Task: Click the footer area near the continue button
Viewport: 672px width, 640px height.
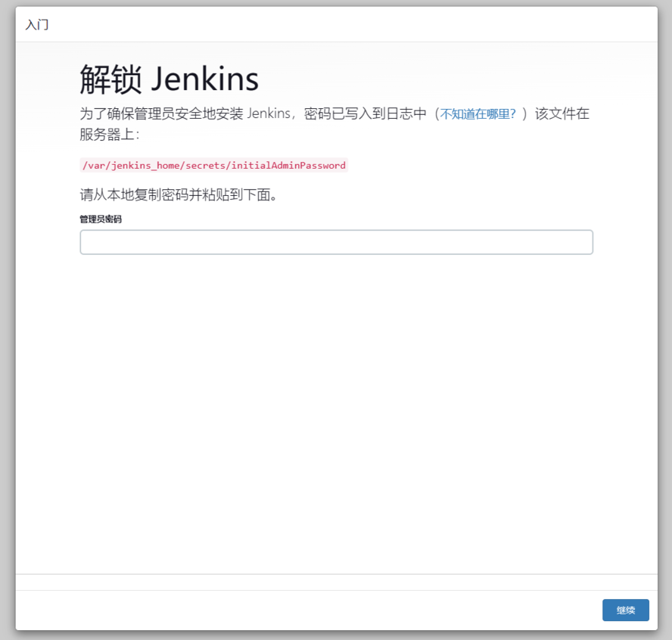Action: click(530, 610)
